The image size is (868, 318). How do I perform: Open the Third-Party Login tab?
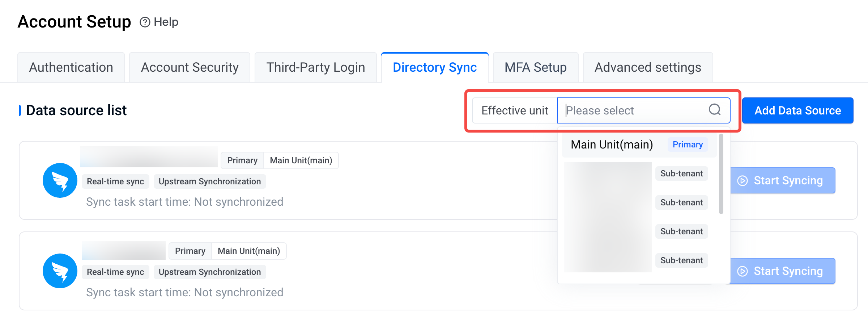[315, 67]
